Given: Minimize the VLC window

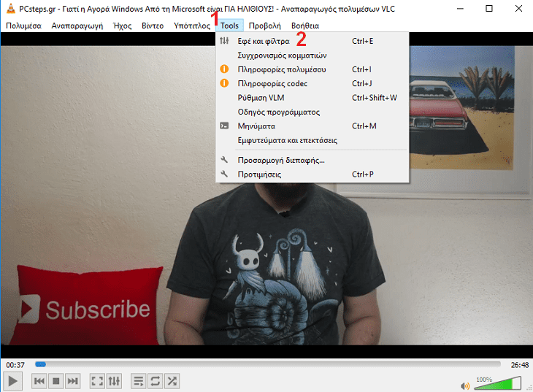Looking at the screenshot, I should [x=460, y=9].
